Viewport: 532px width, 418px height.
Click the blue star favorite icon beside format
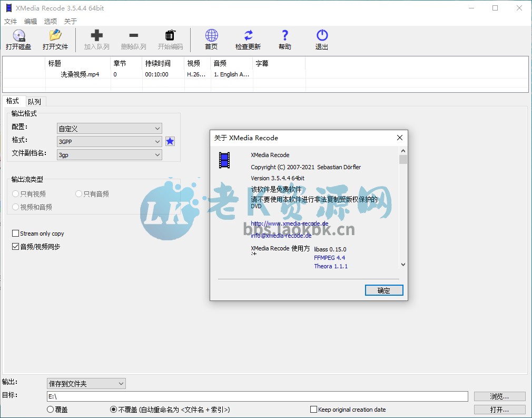click(170, 141)
